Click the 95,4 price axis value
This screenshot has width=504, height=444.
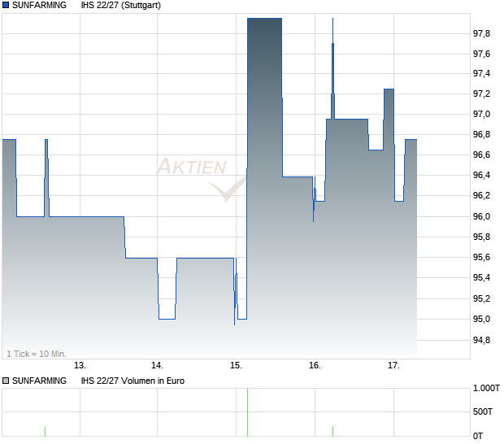[x=481, y=277]
